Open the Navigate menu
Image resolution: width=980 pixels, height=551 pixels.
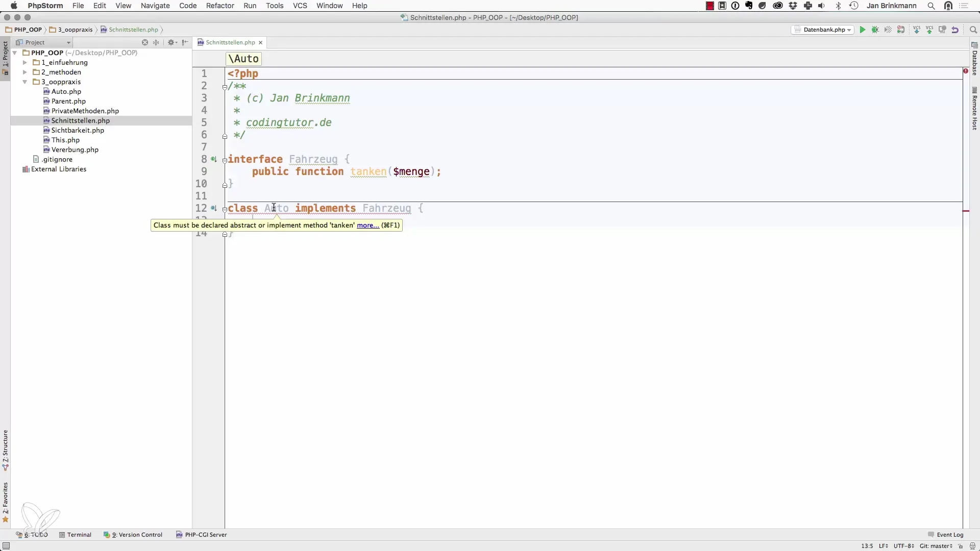point(155,6)
